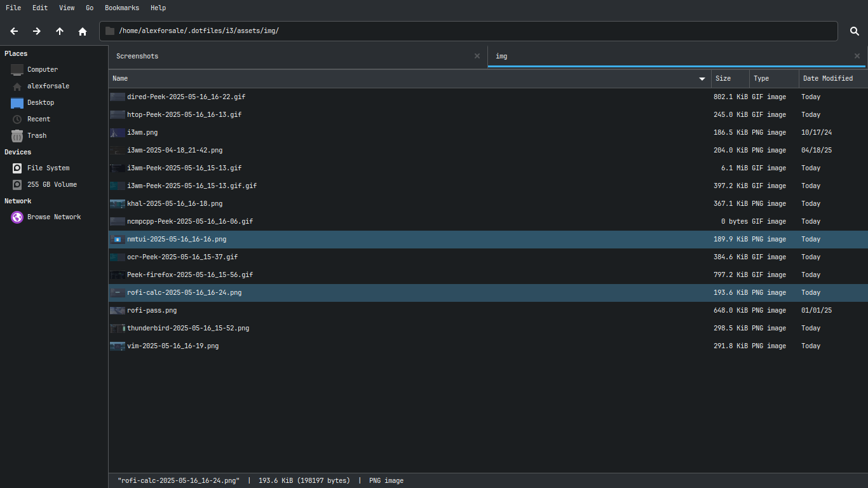868x488 pixels.
Task: Click date 10/17/24 for i3wm.png
Action: pos(817,132)
